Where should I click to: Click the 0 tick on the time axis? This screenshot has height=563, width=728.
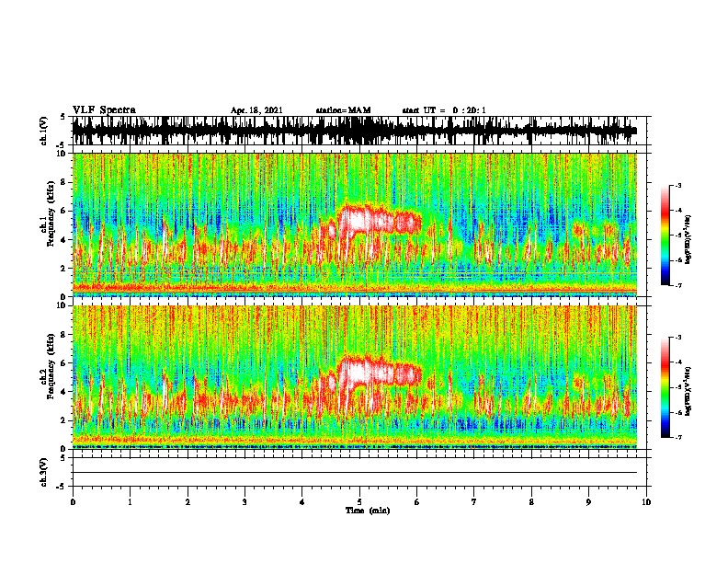click(x=73, y=502)
